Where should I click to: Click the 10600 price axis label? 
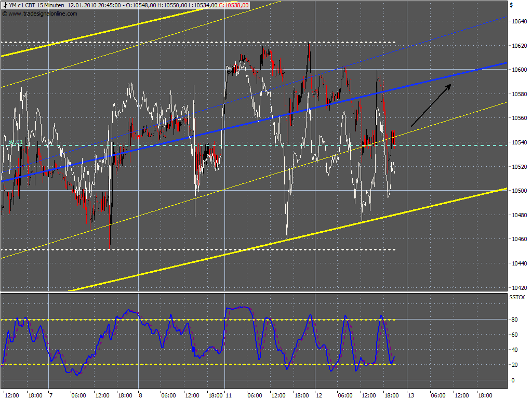519,70
